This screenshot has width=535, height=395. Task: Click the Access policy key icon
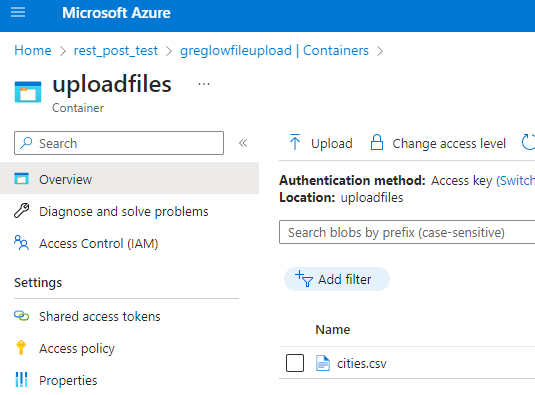point(21,348)
